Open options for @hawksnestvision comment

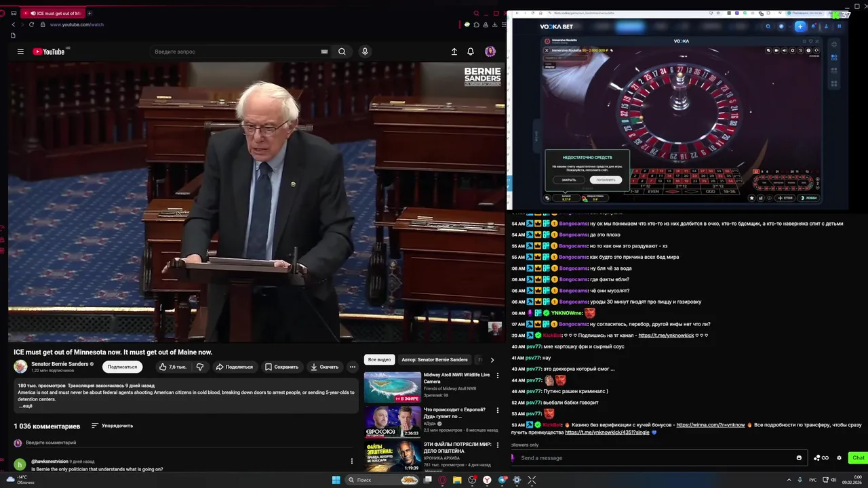(x=351, y=462)
